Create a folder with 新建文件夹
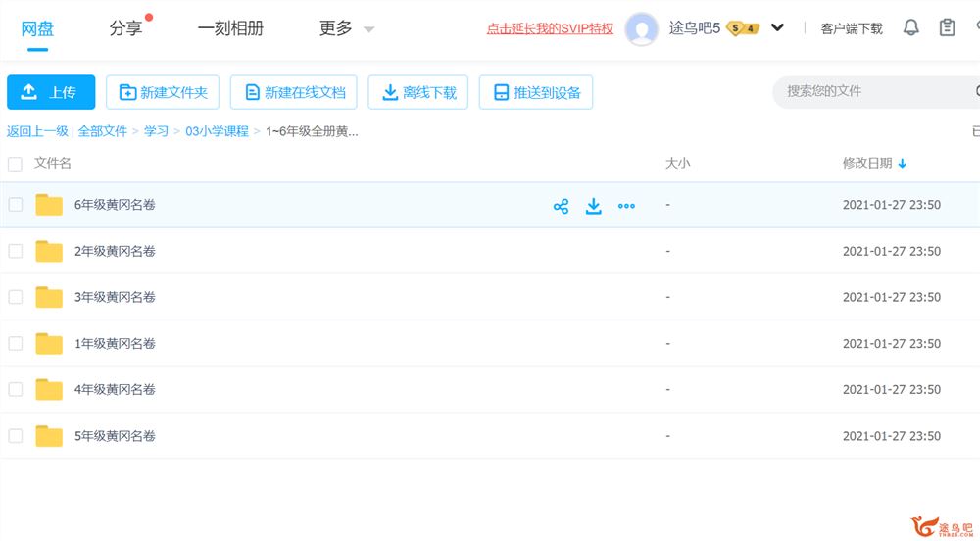This screenshot has height=541, width=980. coord(163,92)
